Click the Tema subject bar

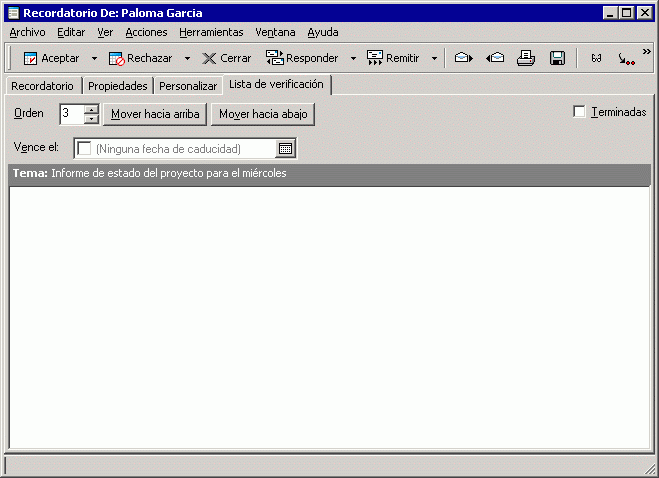(330, 174)
